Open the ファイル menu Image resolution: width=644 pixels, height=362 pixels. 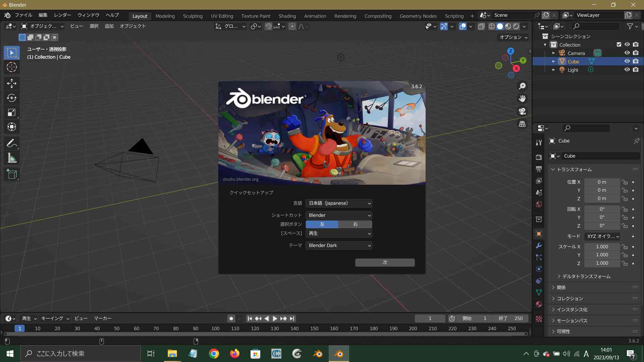tap(23, 15)
